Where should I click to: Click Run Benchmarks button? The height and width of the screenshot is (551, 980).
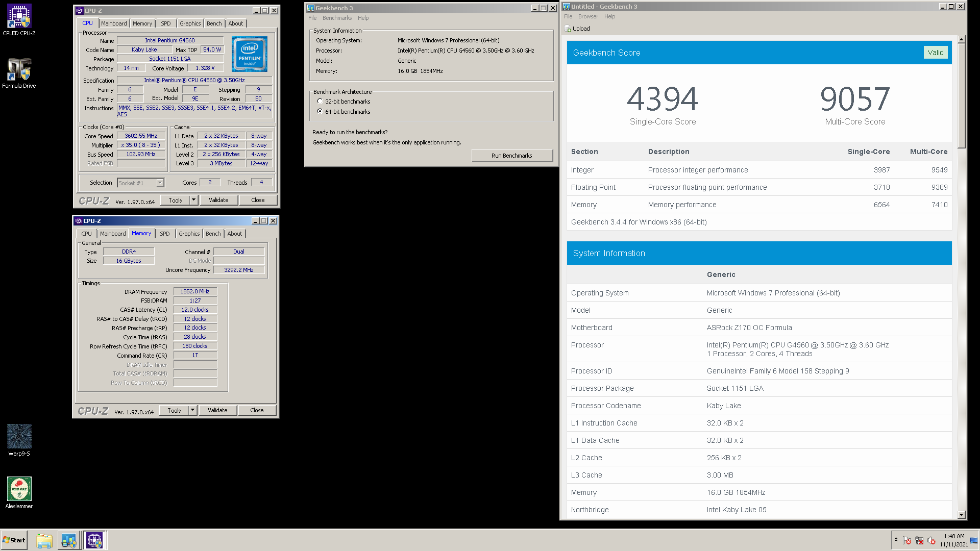pos(511,156)
